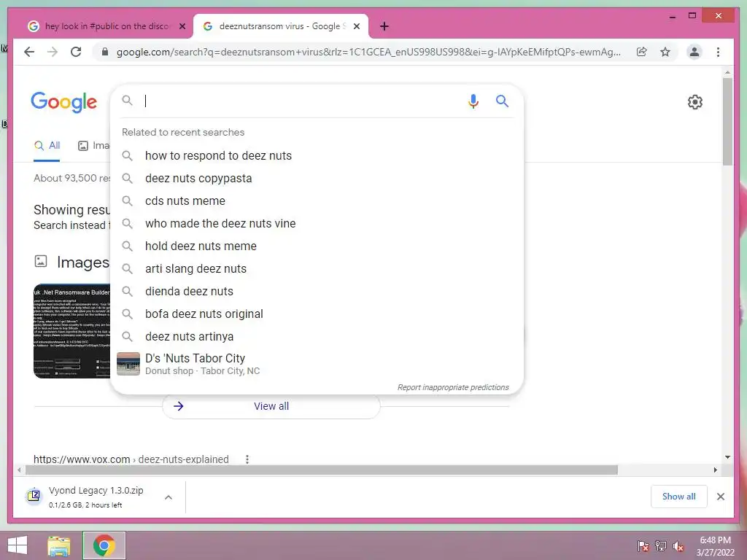Click the horizontal scrollbar thumb
747x560 pixels.
coord(322,470)
